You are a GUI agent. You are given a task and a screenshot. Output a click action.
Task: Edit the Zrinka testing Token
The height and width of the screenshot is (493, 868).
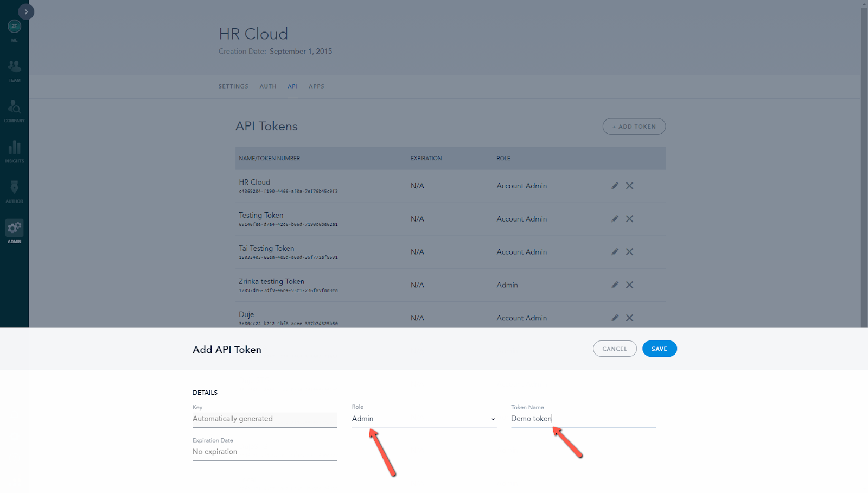click(615, 285)
